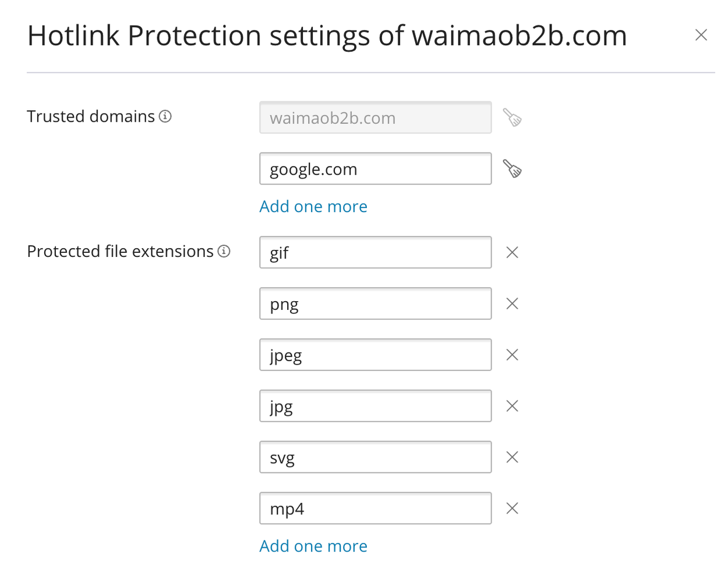Image resolution: width=728 pixels, height=586 pixels.
Task: Select the google.com domain input field
Action: [375, 168]
